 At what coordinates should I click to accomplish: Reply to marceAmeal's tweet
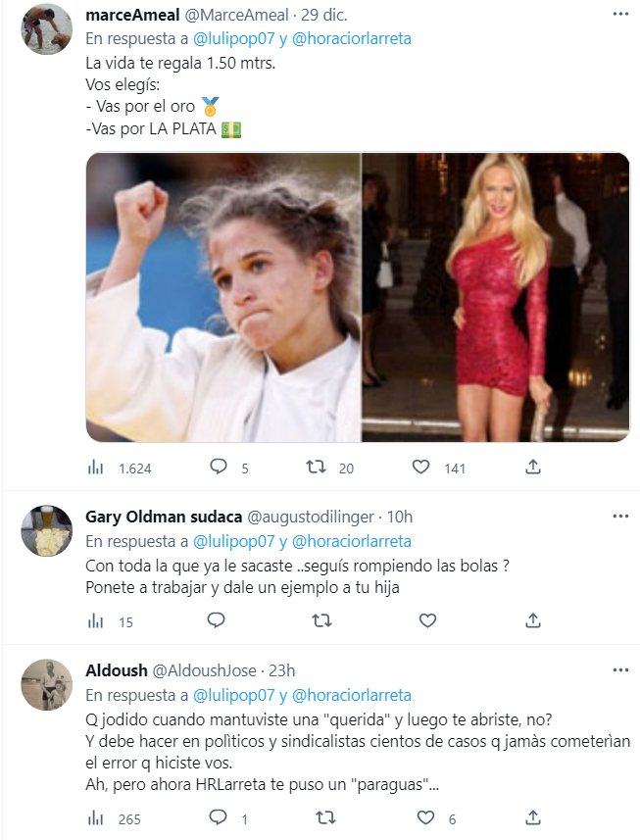pyautogui.click(x=218, y=468)
